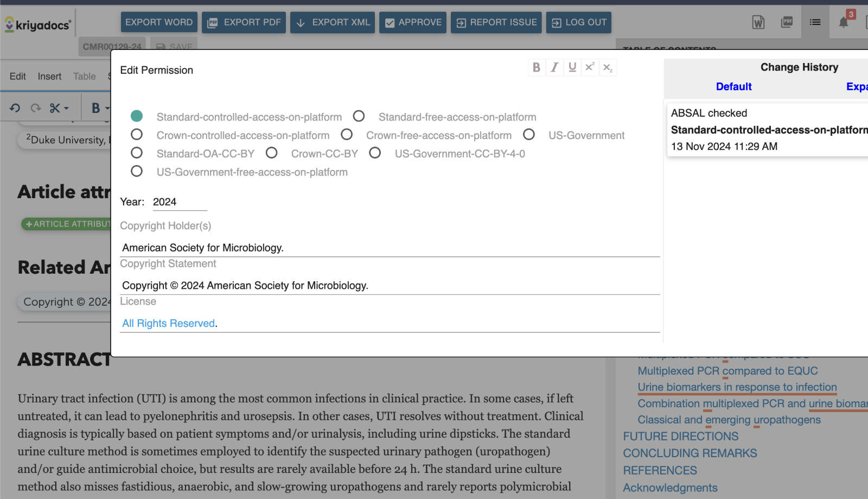Click the Export PDF button
The image size is (868, 499).
[x=244, y=22]
